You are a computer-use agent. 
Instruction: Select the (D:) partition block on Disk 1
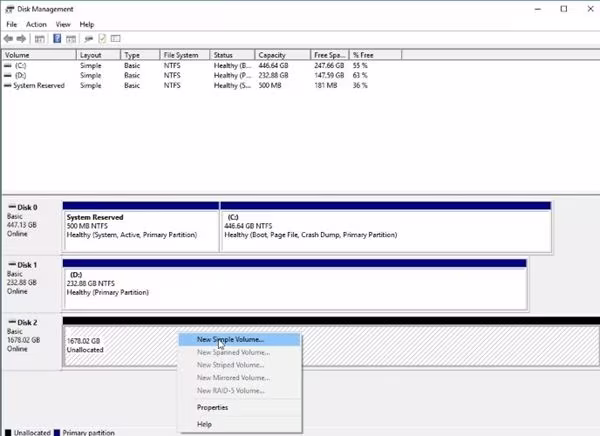[295, 284]
